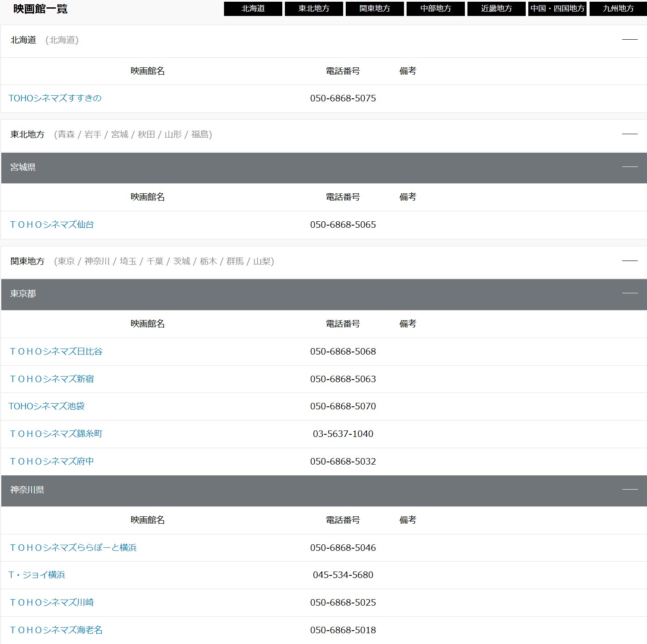
Task: Select the 中部地方 navigation button
Action: (x=436, y=9)
